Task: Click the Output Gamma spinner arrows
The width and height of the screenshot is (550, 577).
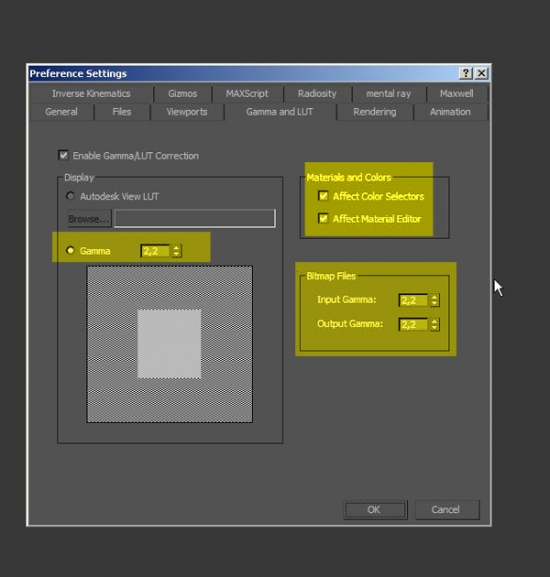Action: [x=434, y=324]
